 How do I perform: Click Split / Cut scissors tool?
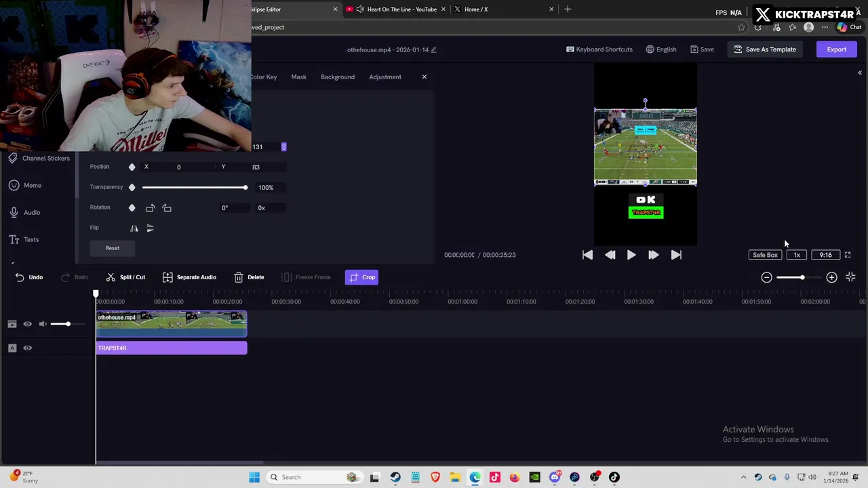click(125, 277)
